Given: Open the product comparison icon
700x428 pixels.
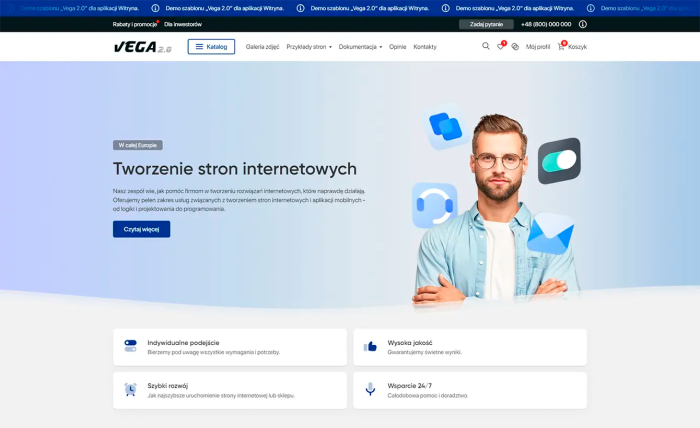Looking at the screenshot, I should (x=515, y=46).
